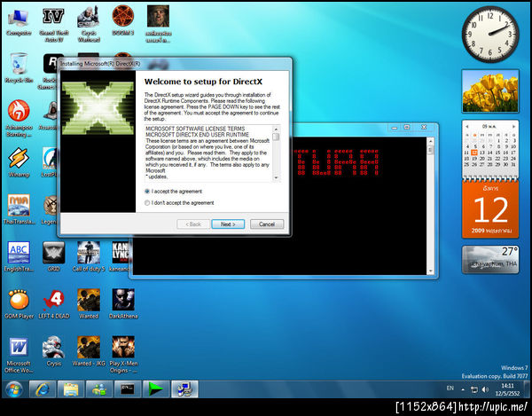
Task: Launch the GRID desktop shortcut
Action: tap(53, 256)
